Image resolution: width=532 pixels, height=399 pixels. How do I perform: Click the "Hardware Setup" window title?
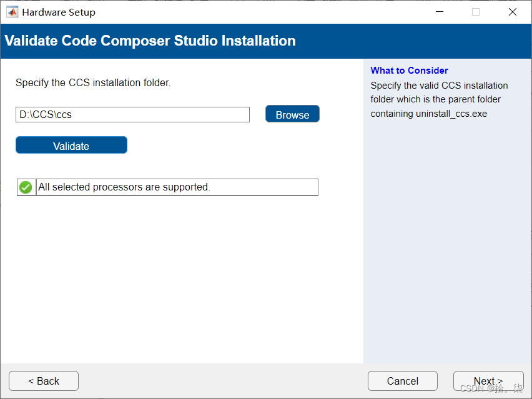tap(59, 12)
